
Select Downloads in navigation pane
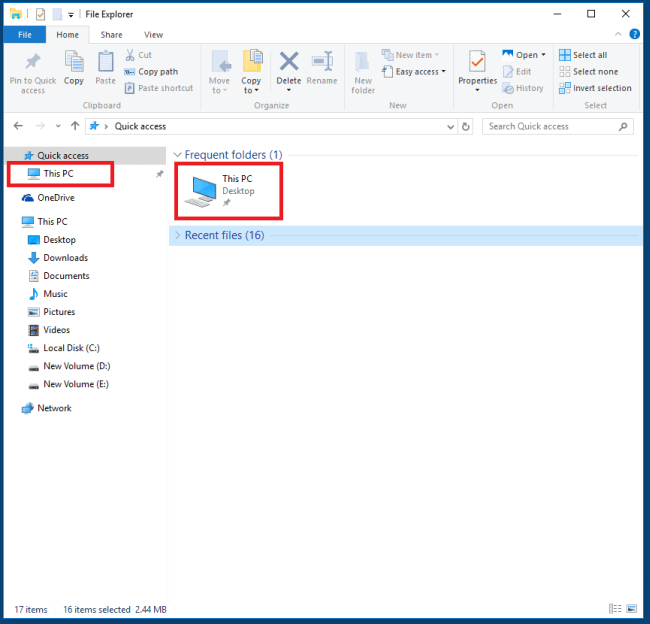pyautogui.click(x=58, y=258)
